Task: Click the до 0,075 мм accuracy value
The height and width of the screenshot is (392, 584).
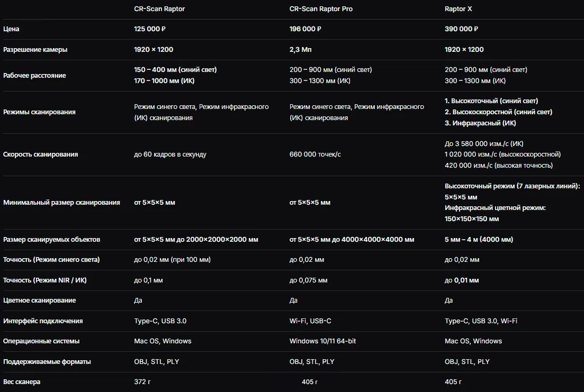Action: [x=308, y=280]
